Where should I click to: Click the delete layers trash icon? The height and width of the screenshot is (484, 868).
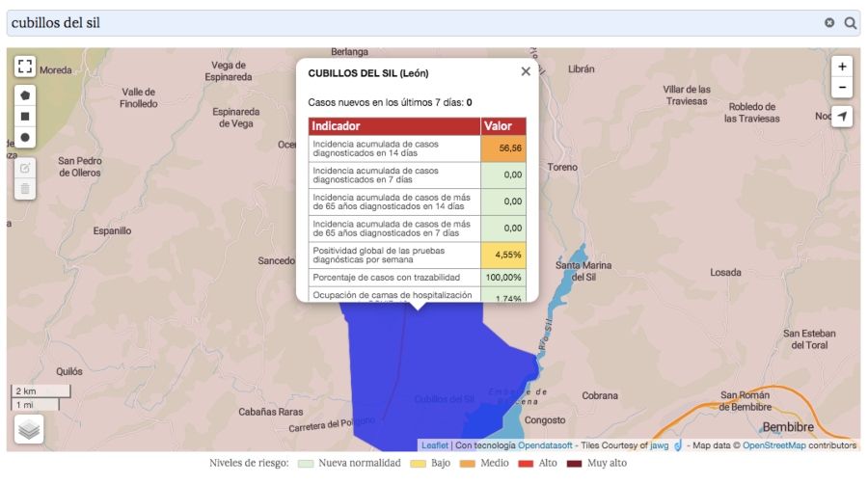[x=25, y=189]
